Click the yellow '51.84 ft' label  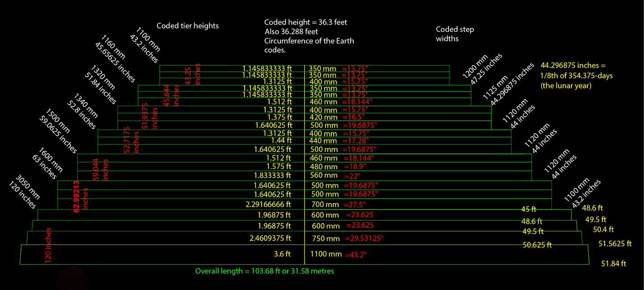tap(614, 264)
